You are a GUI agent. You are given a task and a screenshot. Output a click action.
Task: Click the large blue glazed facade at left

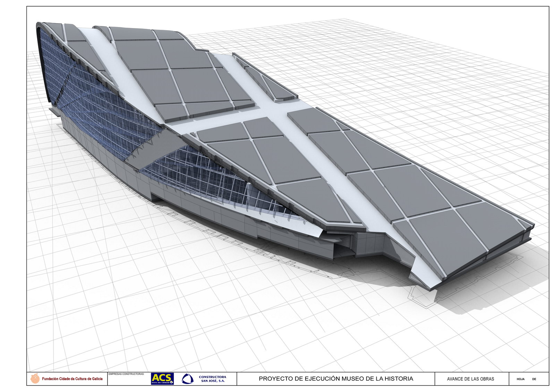[94, 104]
